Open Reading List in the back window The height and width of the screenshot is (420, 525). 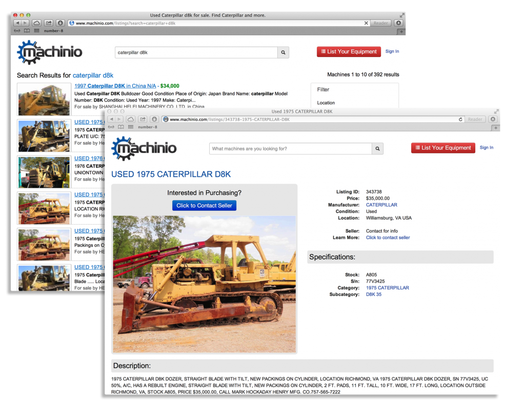(17, 31)
